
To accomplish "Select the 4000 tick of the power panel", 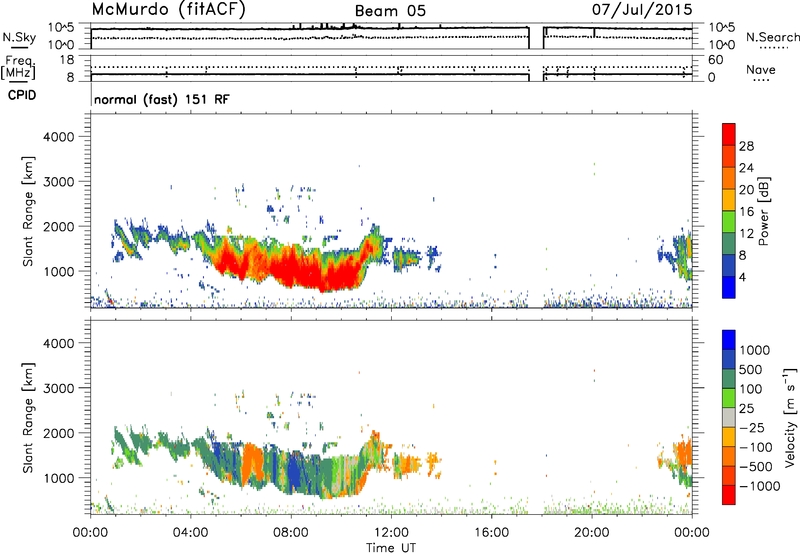I will [x=58, y=137].
